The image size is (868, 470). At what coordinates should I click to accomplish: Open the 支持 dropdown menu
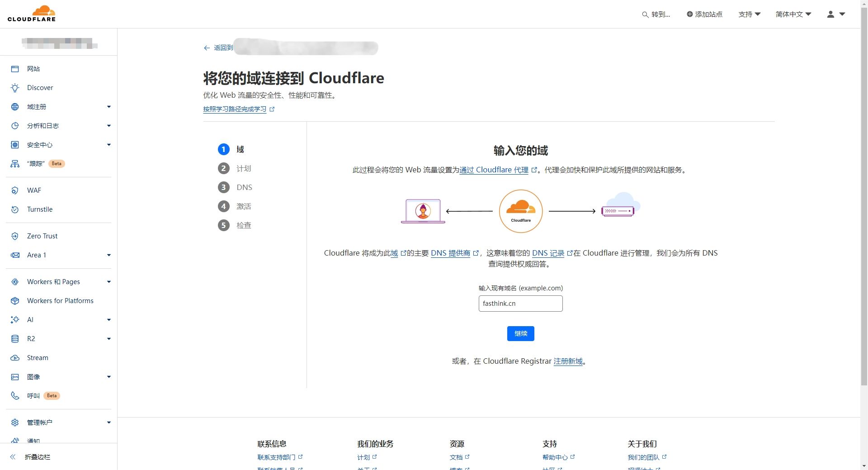(749, 14)
